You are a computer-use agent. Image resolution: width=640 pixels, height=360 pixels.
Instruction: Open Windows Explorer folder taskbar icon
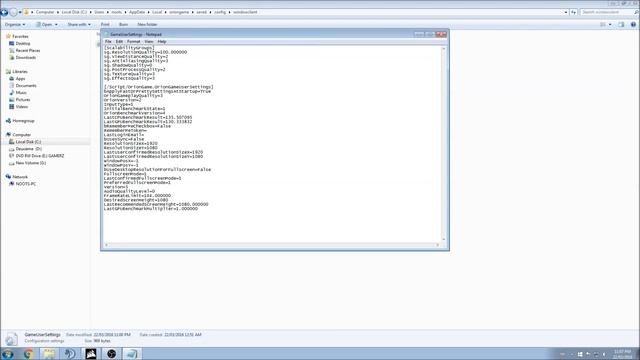click(49, 353)
